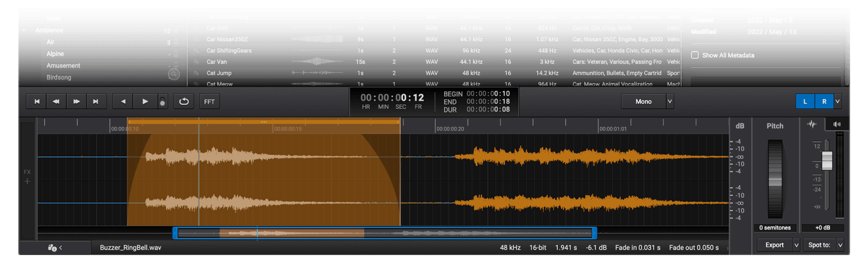Click the fast-forward transport button
The height and width of the screenshot is (261, 868).
pyautogui.click(x=76, y=101)
